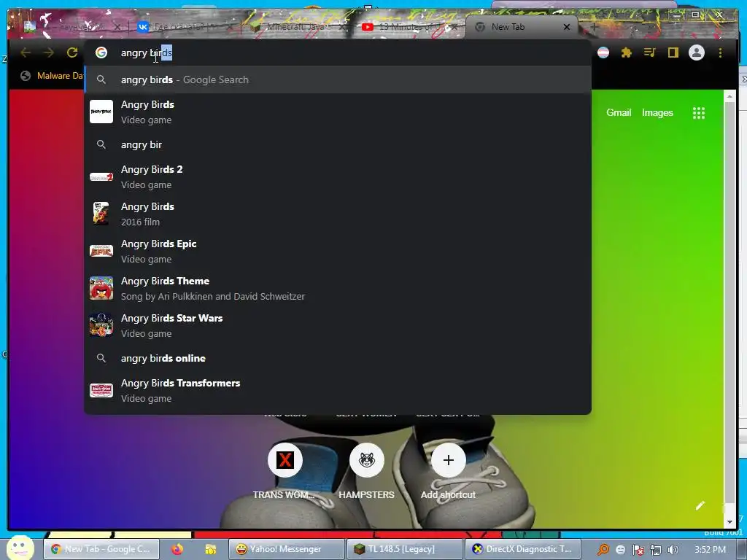Viewport: 747px width, 560px height.
Task: Click the grey smiley tray icon
Action: click(x=621, y=550)
